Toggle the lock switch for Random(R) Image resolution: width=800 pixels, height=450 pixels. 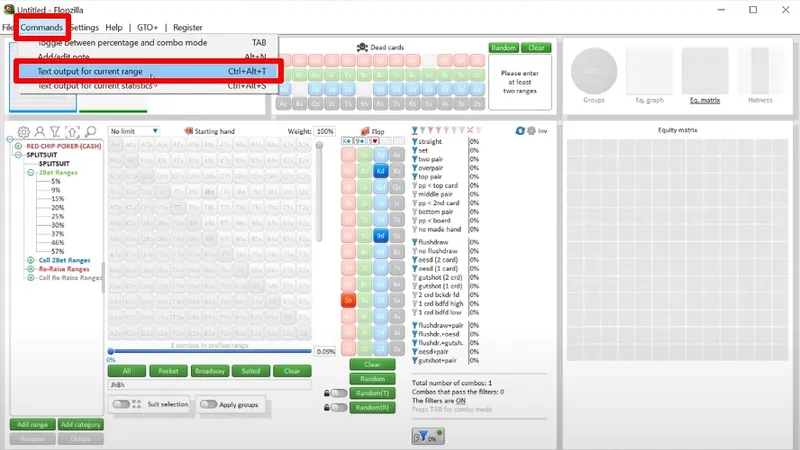pyautogui.click(x=339, y=407)
